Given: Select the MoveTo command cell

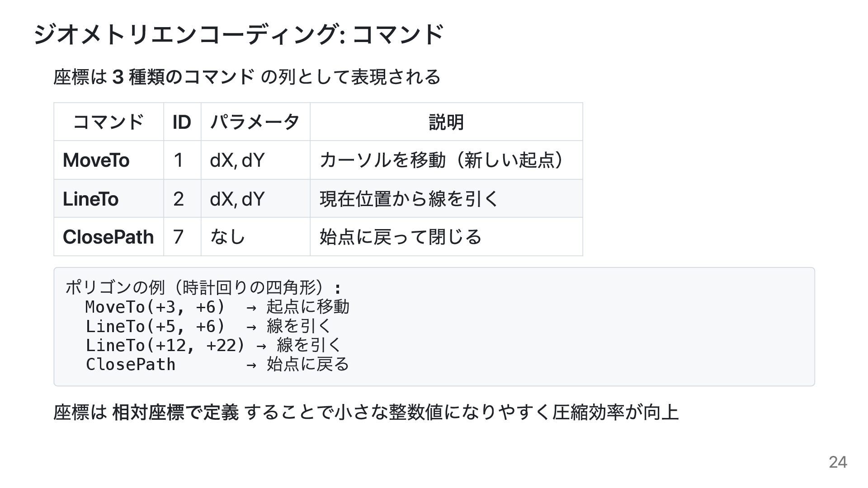Looking at the screenshot, I should [108, 160].
